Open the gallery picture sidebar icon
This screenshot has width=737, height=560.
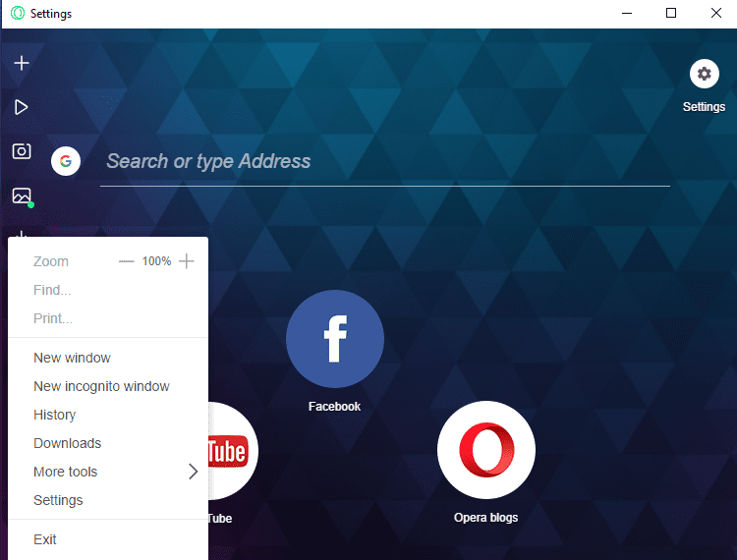pos(22,196)
